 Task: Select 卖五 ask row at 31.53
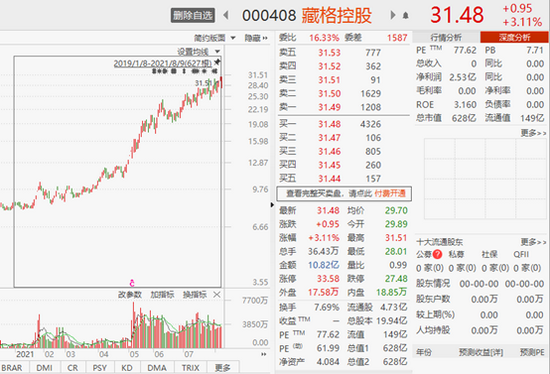(x=344, y=53)
